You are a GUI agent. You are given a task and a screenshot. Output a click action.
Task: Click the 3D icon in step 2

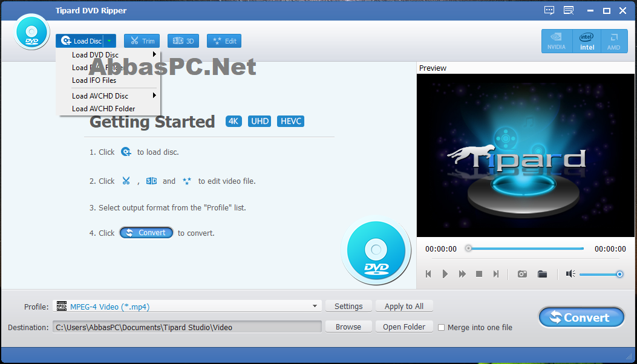[151, 181]
